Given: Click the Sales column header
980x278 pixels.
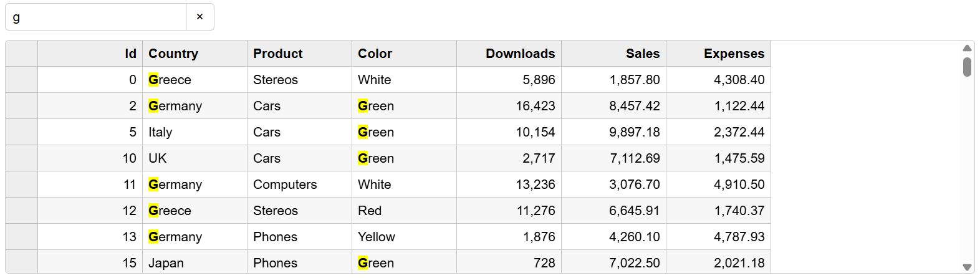Looking at the screenshot, I should (x=613, y=54).
